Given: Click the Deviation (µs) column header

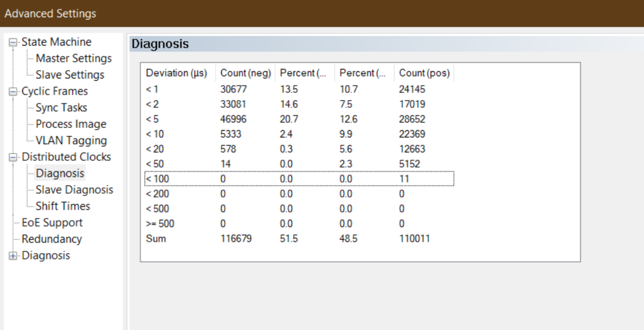Looking at the screenshot, I should pos(176,74).
